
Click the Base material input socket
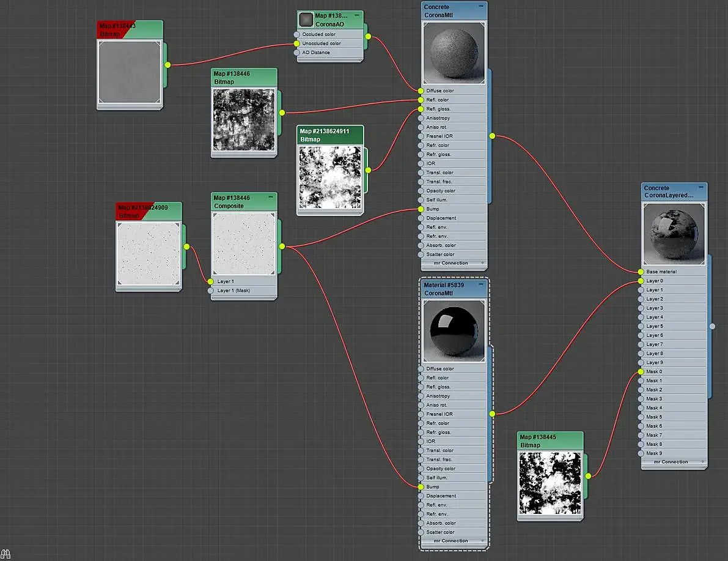(641, 272)
